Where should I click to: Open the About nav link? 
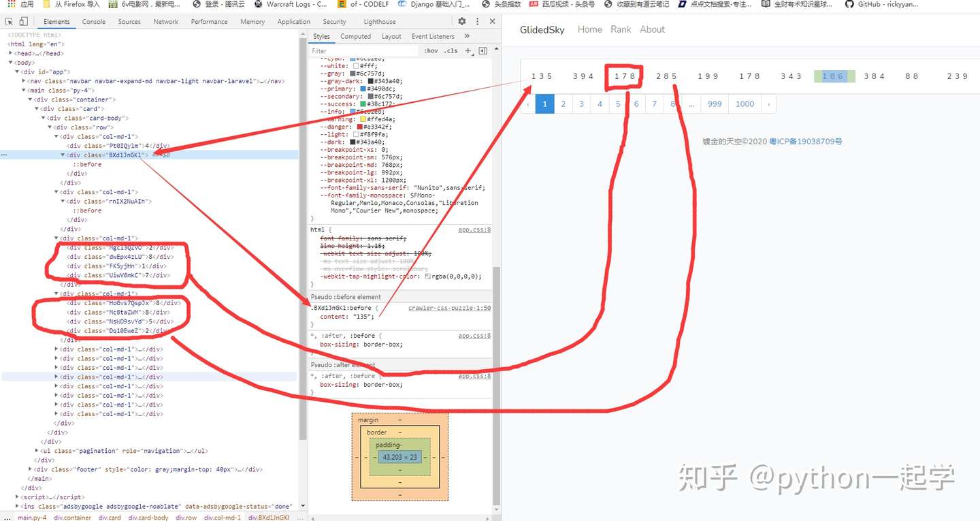click(652, 29)
